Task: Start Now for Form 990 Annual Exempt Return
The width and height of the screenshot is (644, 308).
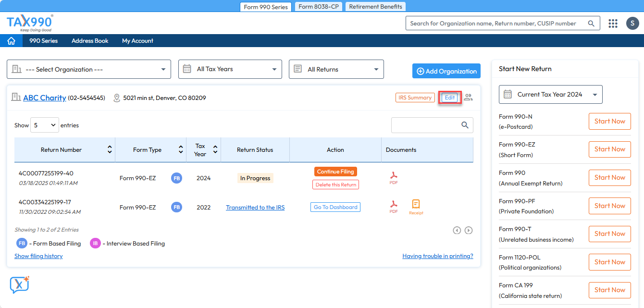Action: coord(610,177)
